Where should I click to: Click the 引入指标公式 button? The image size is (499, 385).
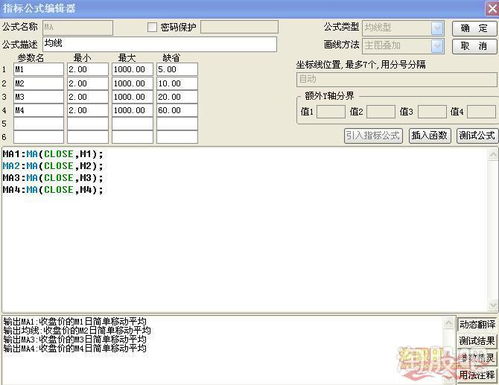pyautogui.click(x=373, y=136)
